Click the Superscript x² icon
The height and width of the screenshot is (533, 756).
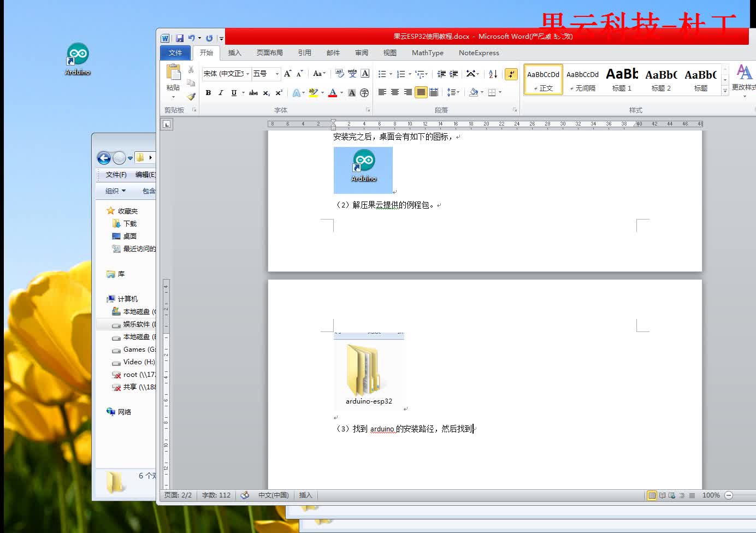279,93
